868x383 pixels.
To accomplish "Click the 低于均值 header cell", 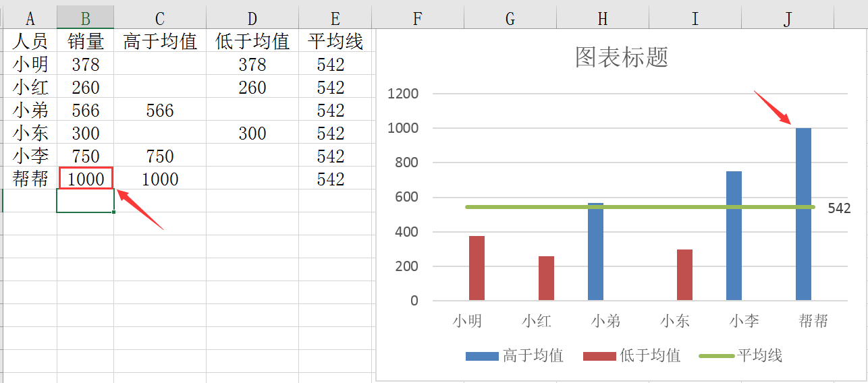I will 252,42.
